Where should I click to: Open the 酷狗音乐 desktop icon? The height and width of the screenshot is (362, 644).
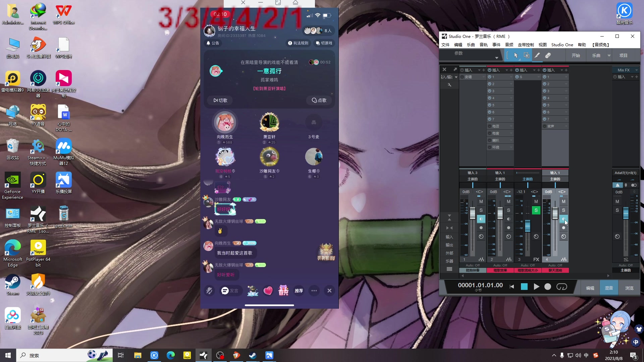(x=624, y=13)
